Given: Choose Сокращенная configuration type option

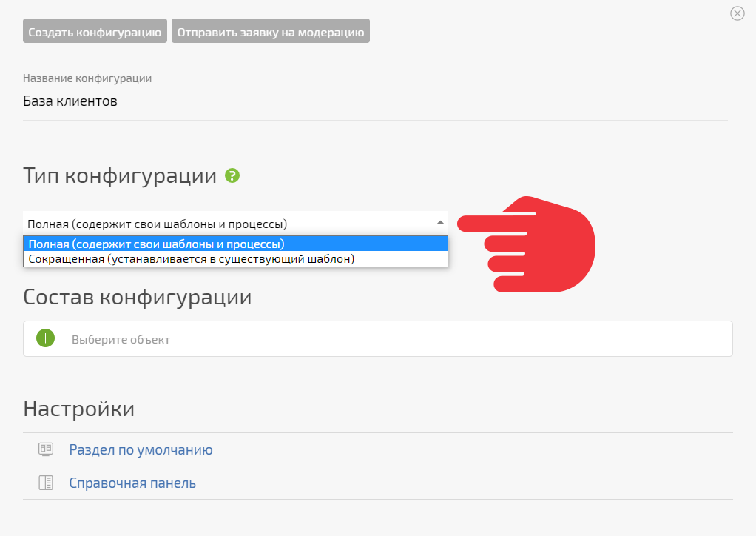Looking at the screenshot, I should coord(235,259).
